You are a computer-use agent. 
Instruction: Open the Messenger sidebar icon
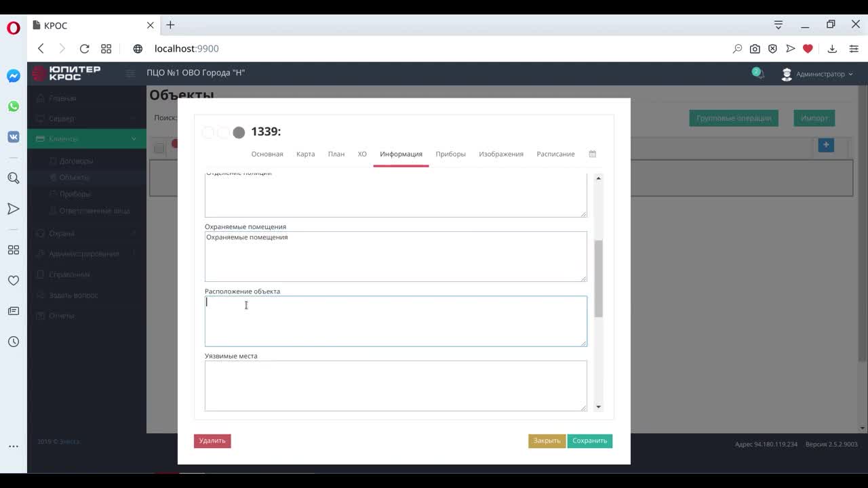click(x=14, y=76)
